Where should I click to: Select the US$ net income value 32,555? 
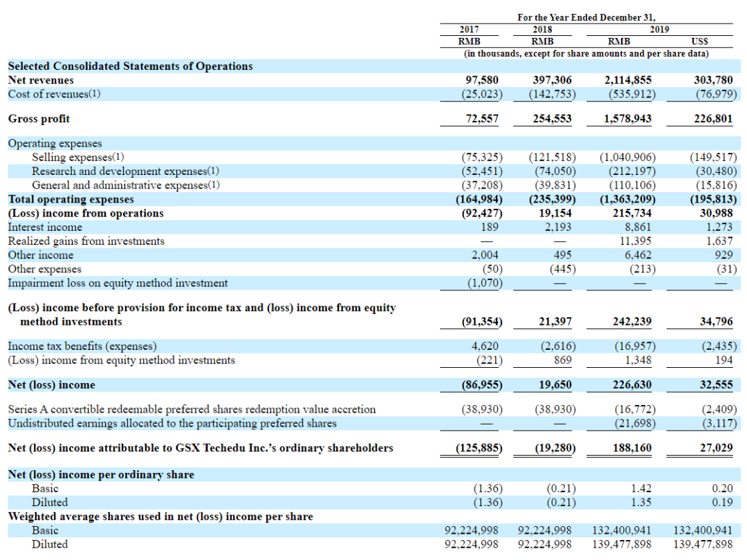pos(716,385)
